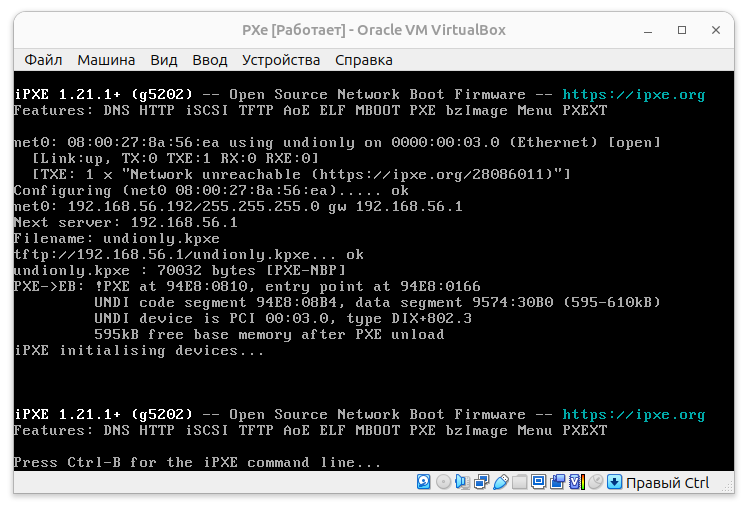The width and height of the screenshot is (748, 510).
Task: Click the bottom https://ipxe.org banner link
Action: pos(634,415)
